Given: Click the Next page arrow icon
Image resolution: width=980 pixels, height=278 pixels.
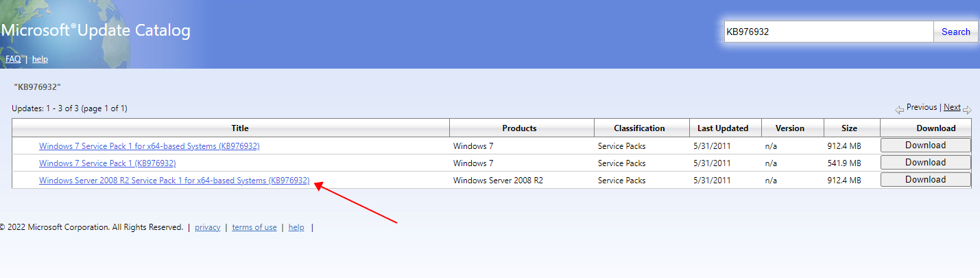Looking at the screenshot, I should (x=967, y=110).
